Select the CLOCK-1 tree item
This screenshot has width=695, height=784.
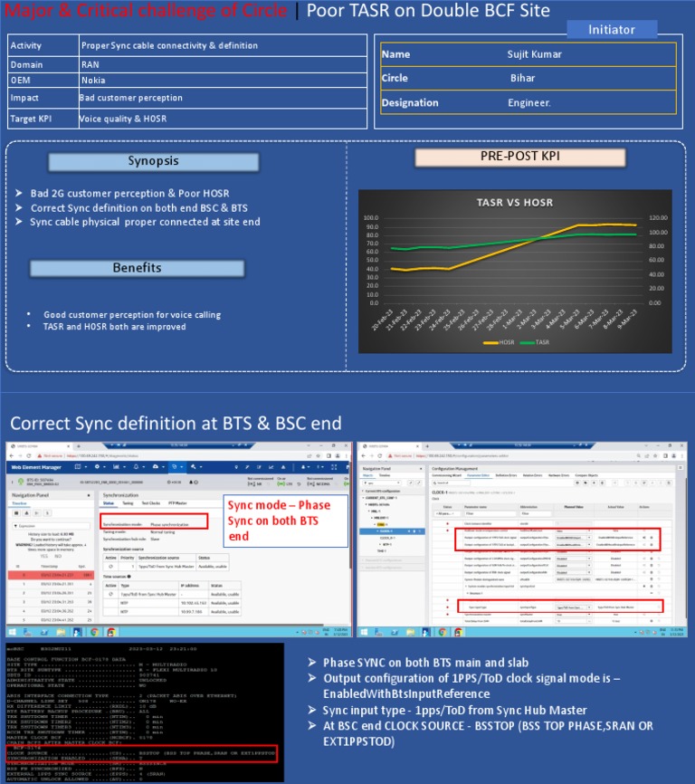(x=392, y=531)
